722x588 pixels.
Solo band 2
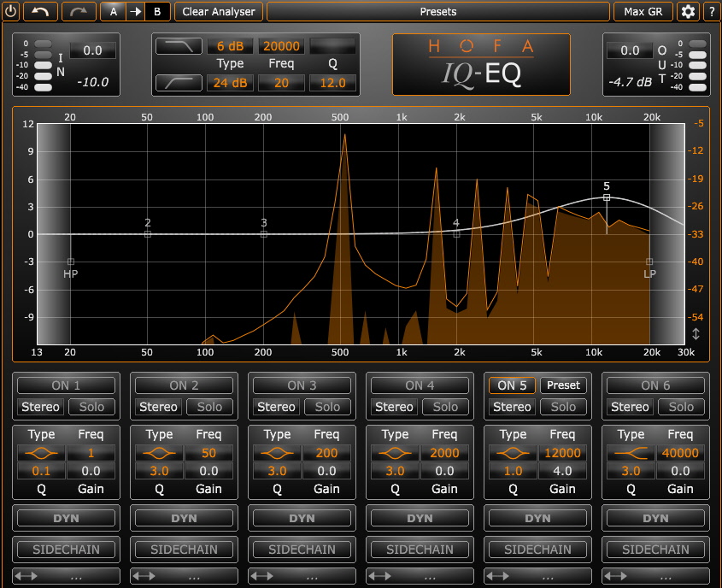(209, 407)
